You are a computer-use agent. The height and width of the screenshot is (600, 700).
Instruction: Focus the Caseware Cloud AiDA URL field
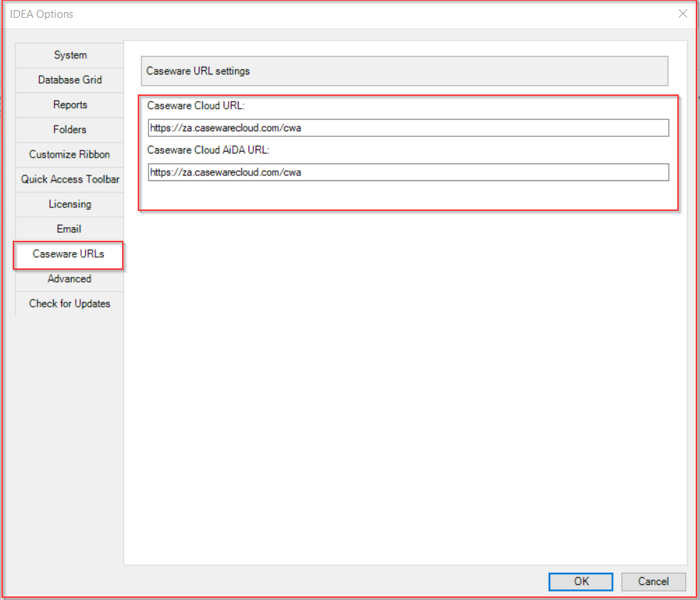click(408, 173)
